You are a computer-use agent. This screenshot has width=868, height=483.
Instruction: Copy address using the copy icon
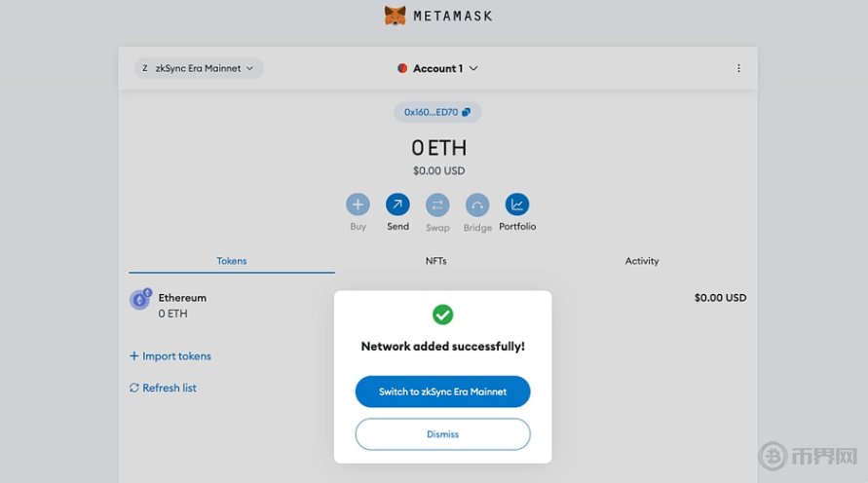coord(466,113)
